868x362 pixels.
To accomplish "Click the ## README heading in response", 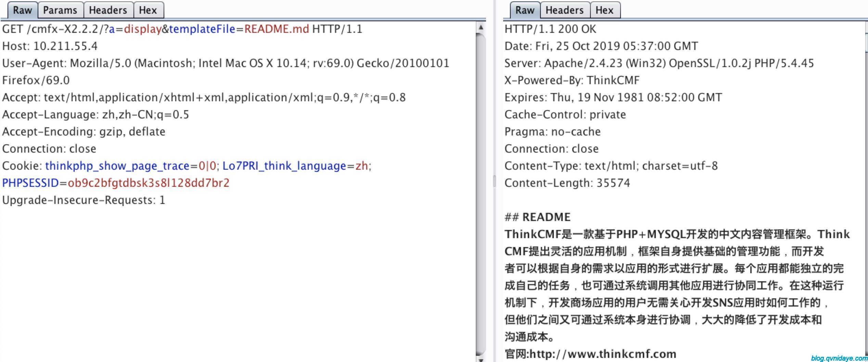I will click(x=537, y=217).
